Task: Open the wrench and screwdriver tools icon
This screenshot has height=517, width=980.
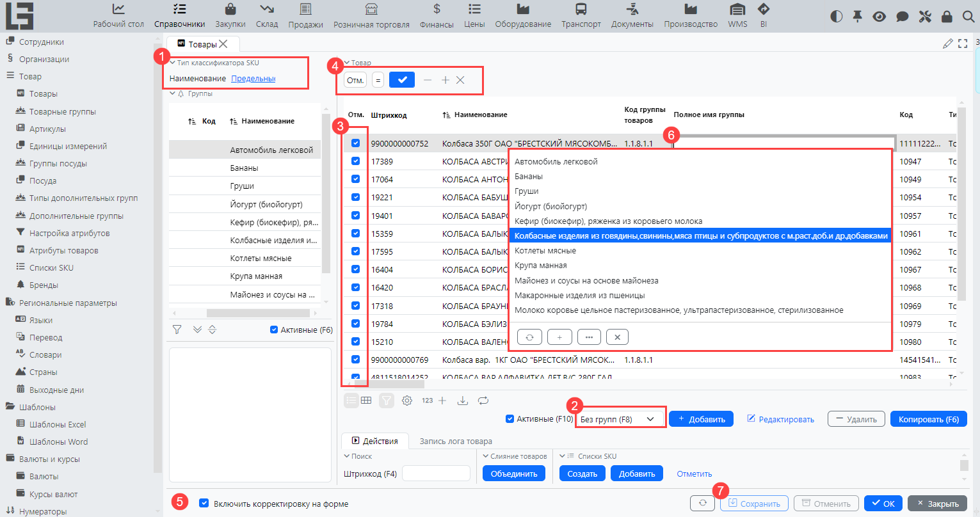Action: [924, 17]
